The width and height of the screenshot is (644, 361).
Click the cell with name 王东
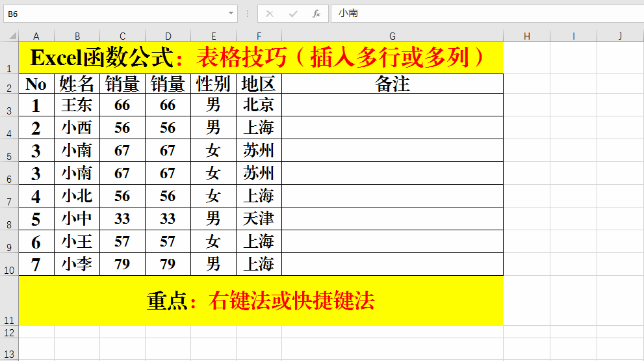[x=77, y=105]
